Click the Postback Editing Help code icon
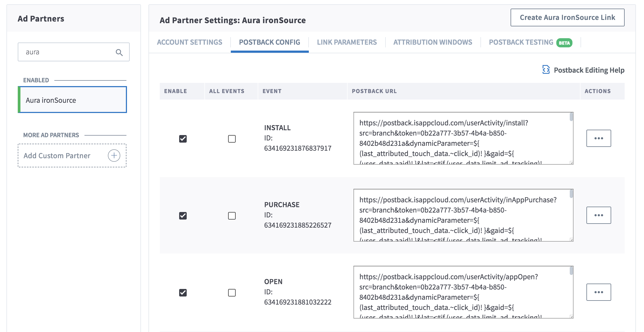This screenshot has height=332, width=644. click(x=546, y=70)
